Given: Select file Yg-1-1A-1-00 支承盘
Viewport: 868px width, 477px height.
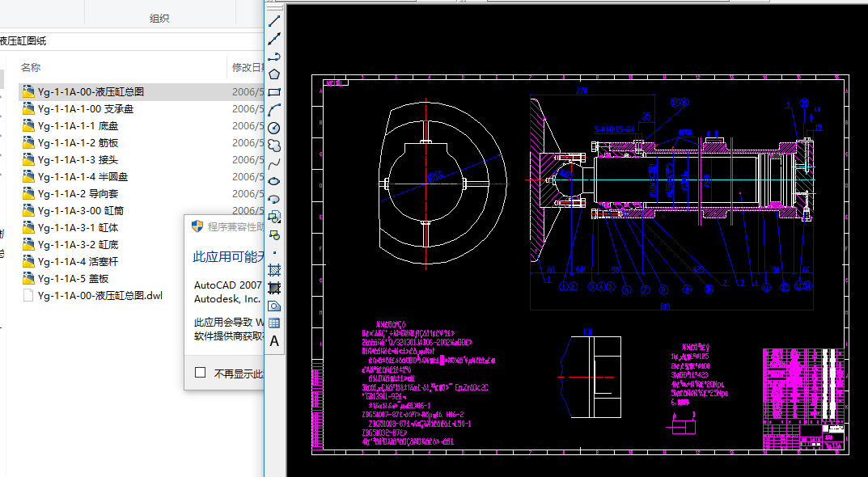Looking at the screenshot, I should [86, 109].
